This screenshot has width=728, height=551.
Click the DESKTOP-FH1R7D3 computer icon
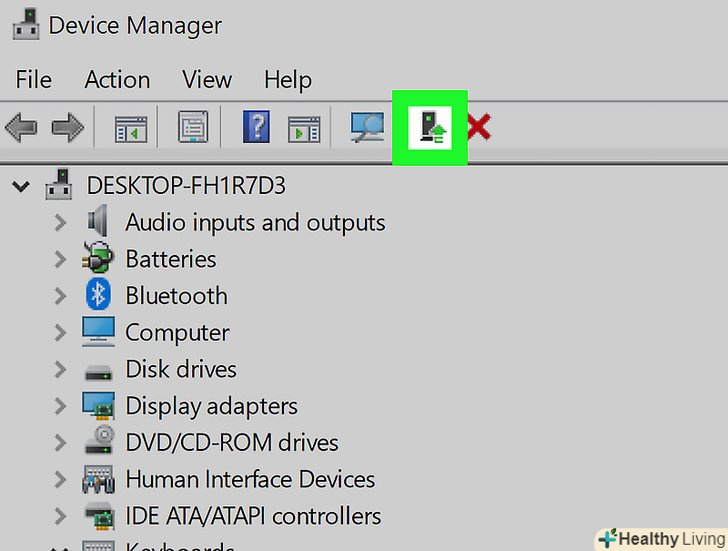tap(58, 184)
